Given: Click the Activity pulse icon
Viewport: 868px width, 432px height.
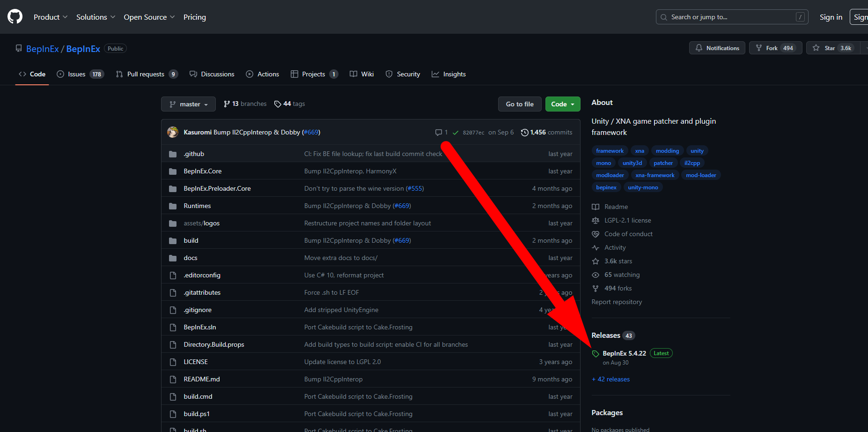Looking at the screenshot, I should (596, 248).
